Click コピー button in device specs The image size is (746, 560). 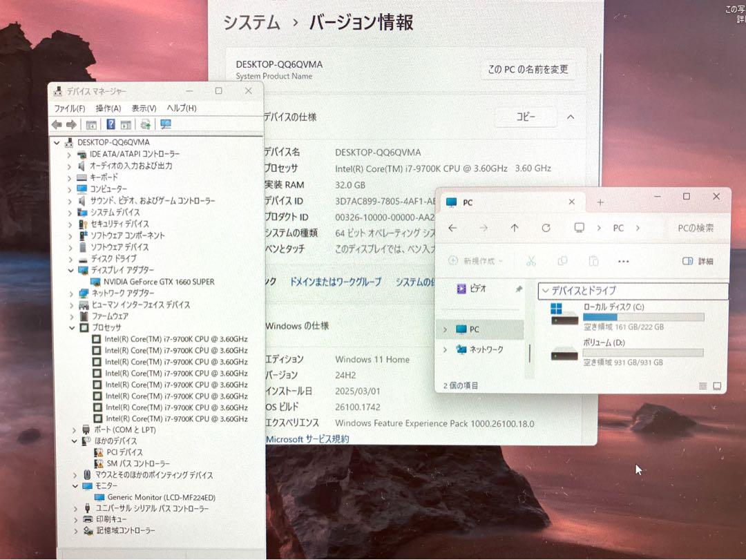pyautogui.click(x=526, y=117)
